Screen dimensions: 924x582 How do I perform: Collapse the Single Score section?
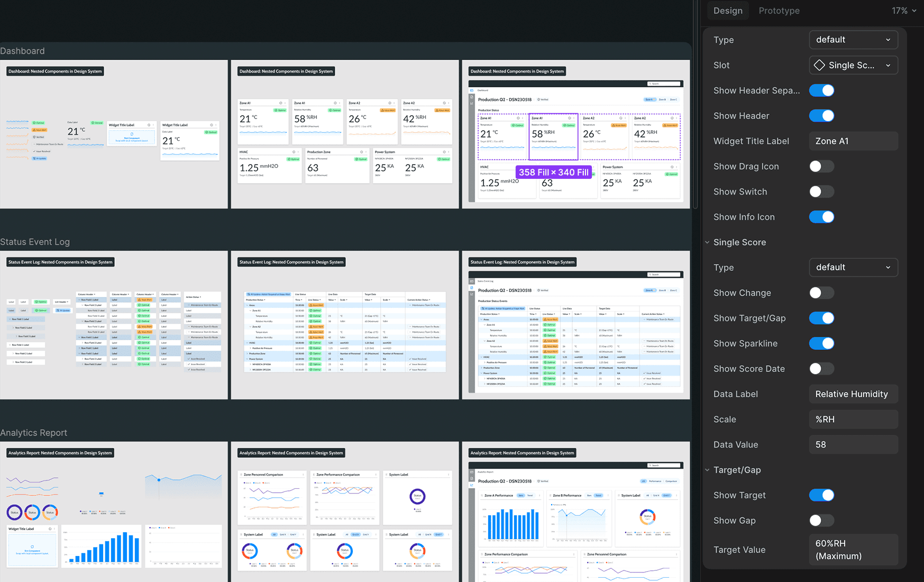(707, 242)
